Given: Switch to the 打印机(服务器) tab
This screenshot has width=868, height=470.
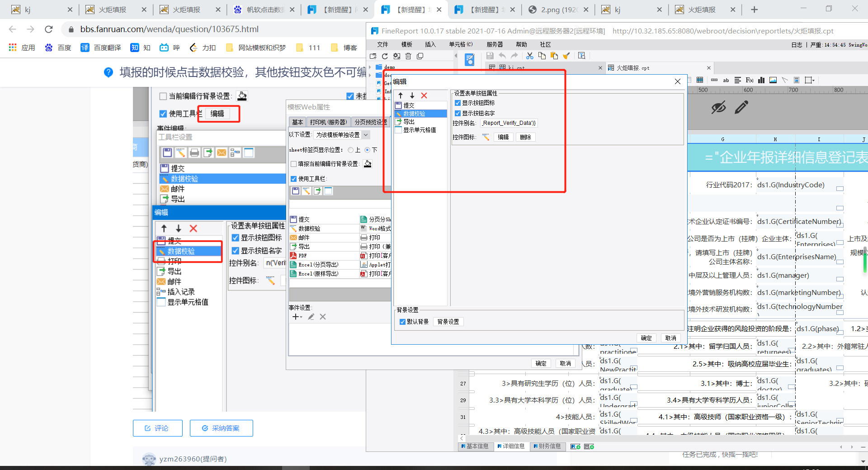Looking at the screenshot, I should [329, 122].
